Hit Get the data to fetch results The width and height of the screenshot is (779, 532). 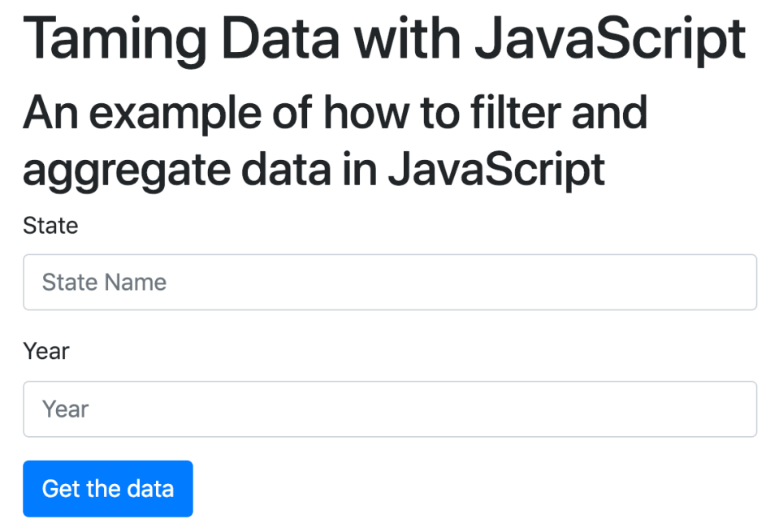108,488
